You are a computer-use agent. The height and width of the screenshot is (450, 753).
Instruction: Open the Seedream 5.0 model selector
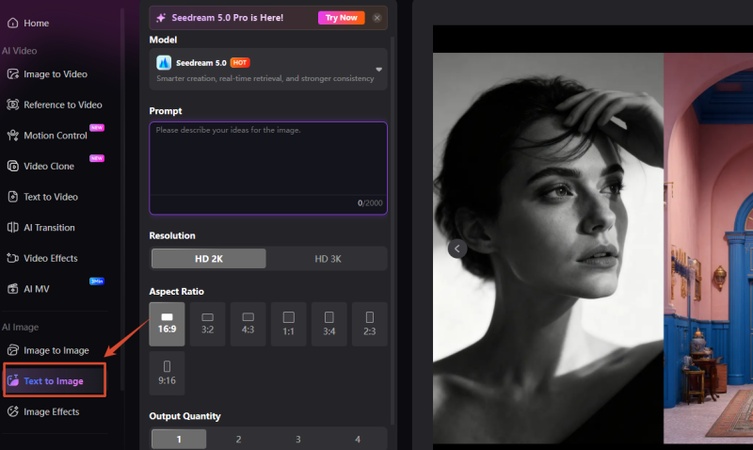pyautogui.click(x=268, y=69)
